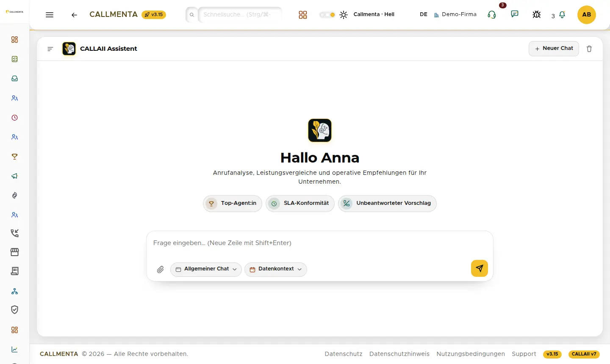Viewport: 610px width, 364px height.
Task: Click the v3.15 rocket badge beside CALLMENTA
Action: pyautogui.click(x=154, y=14)
